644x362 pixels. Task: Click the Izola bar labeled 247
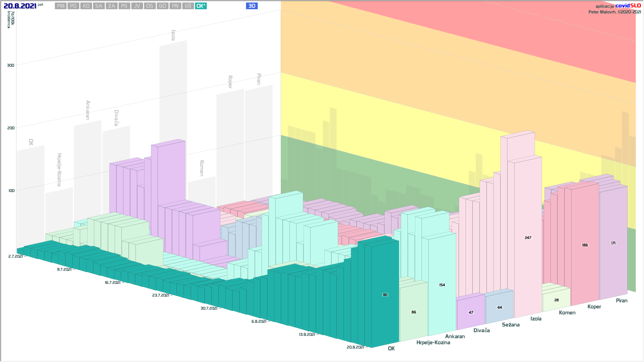(x=528, y=238)
